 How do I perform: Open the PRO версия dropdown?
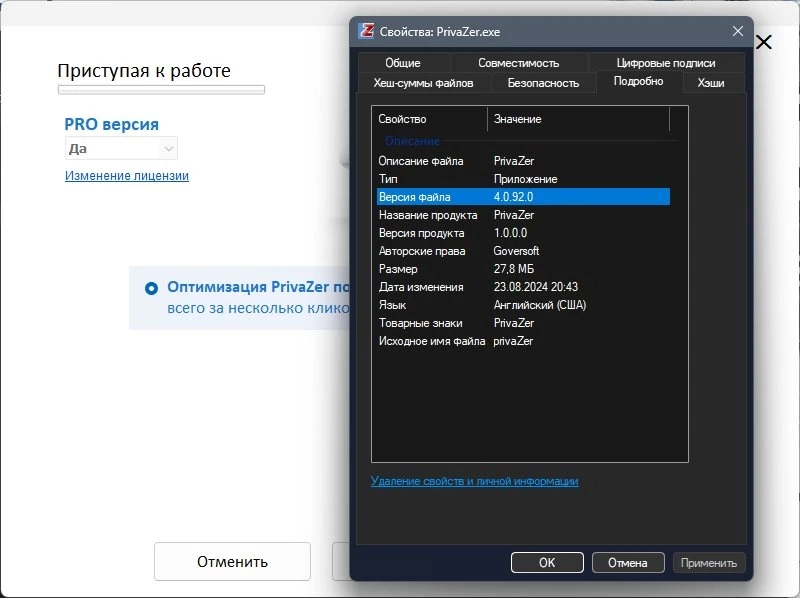(x=121, y=148)
